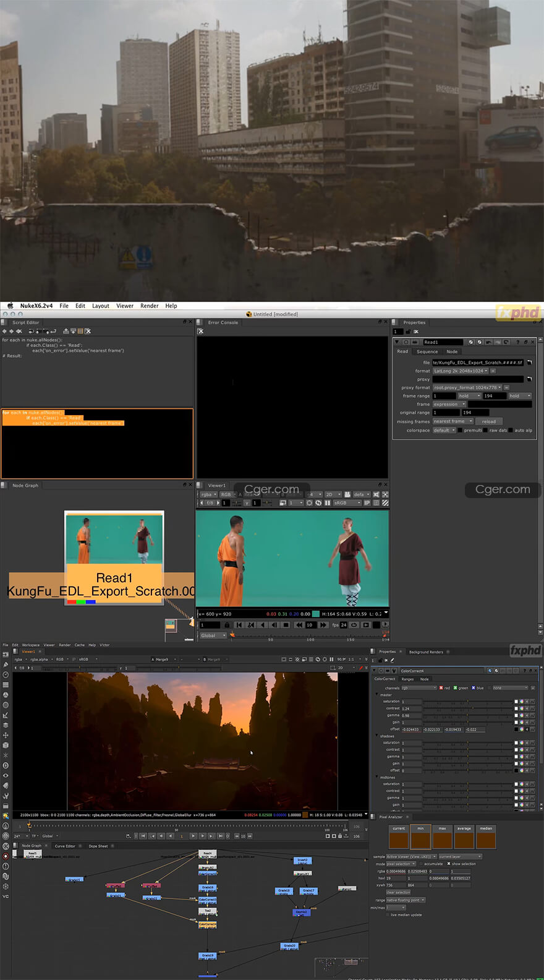Enable the raw data checkbox for Read1

485,430
